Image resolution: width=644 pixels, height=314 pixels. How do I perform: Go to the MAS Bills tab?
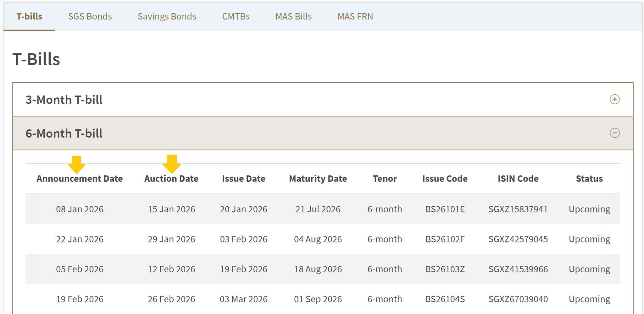click(x=293, y=16)
